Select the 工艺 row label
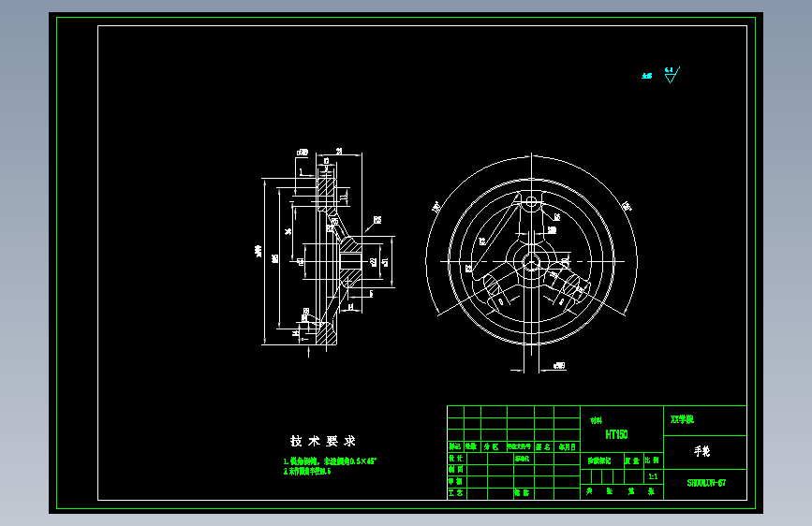The height and width of the screenshot is (526, 812). tap(456, 493)
